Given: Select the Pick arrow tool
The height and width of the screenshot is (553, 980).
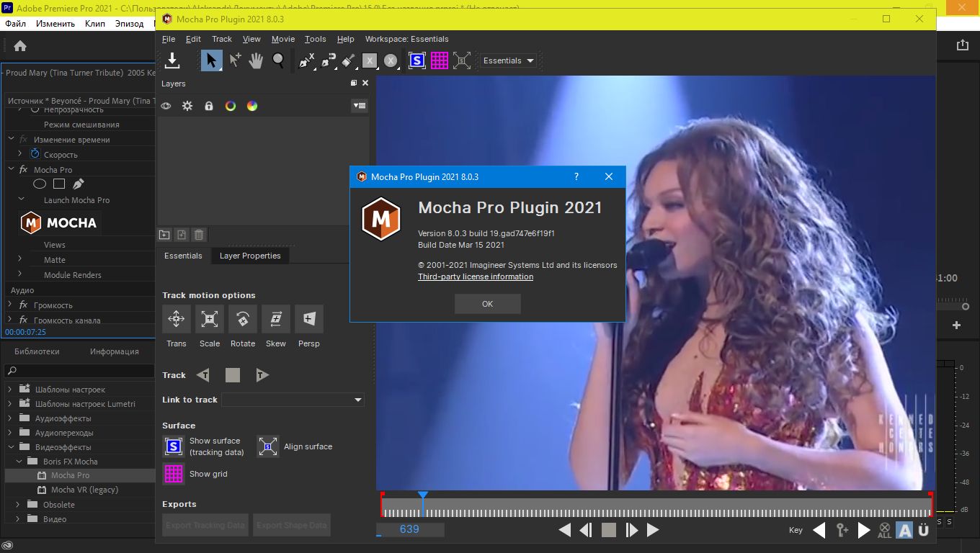Looking at the screenshot, I should click(x=211, y=60).
